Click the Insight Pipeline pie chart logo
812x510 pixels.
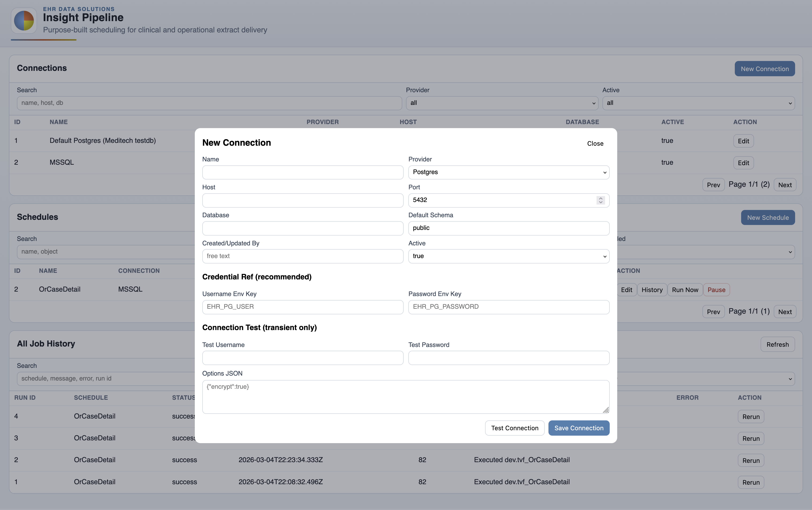click(24, 21)
